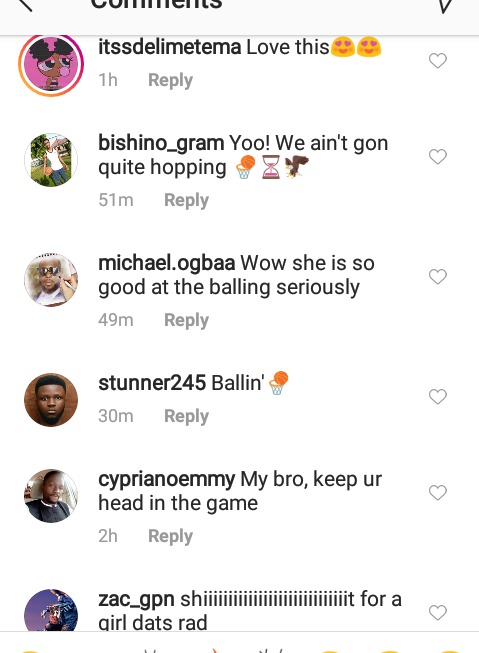Open itssdelimetema's profile picture

tap(51, 64)
